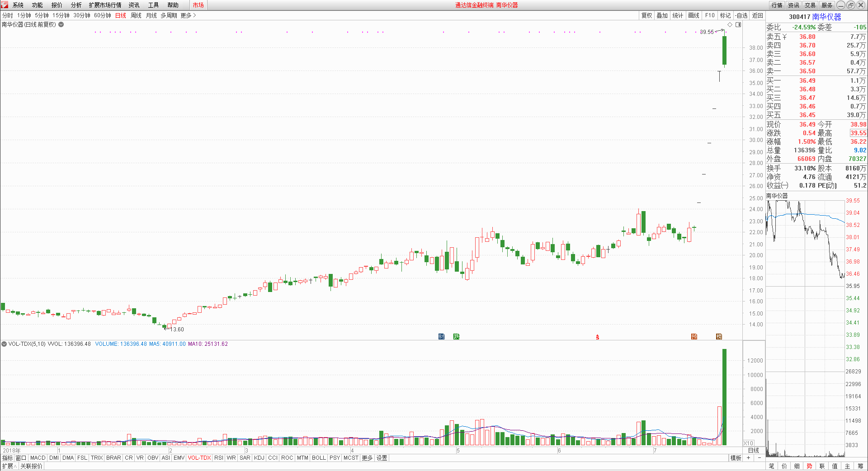
Task: Click the orange 预 forecast marker icon
Action: click(694, 337)
